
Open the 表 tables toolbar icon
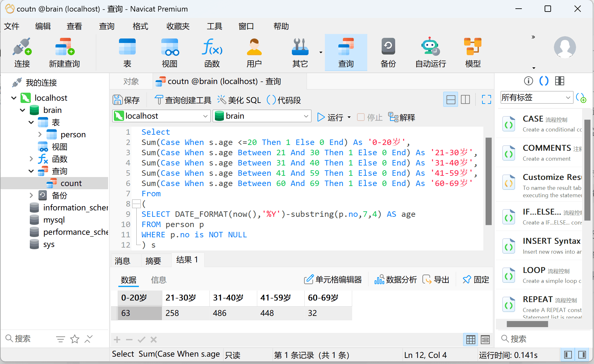pyautogui.click(x=127, y=53)
